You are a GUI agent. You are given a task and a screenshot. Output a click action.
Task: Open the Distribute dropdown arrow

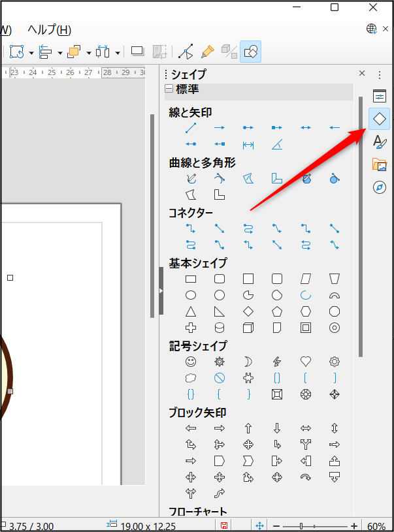pos(118,53)
